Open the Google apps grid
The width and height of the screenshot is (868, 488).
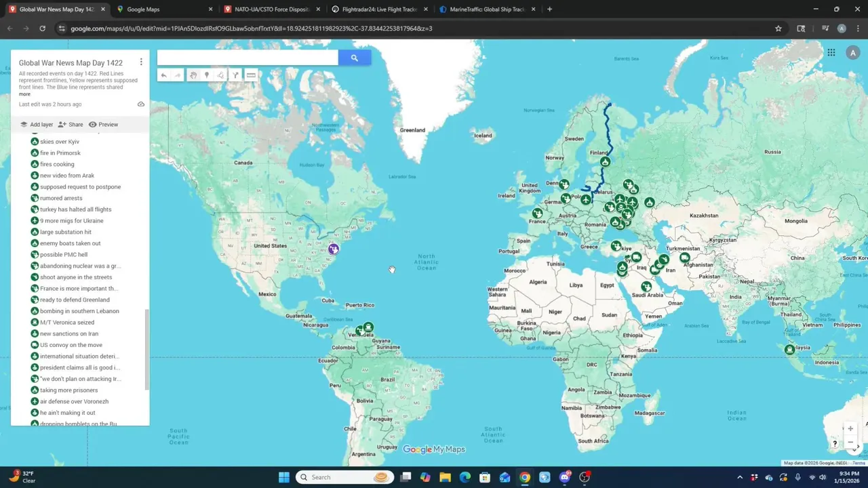pyautogui.click(x=831, y=53)
